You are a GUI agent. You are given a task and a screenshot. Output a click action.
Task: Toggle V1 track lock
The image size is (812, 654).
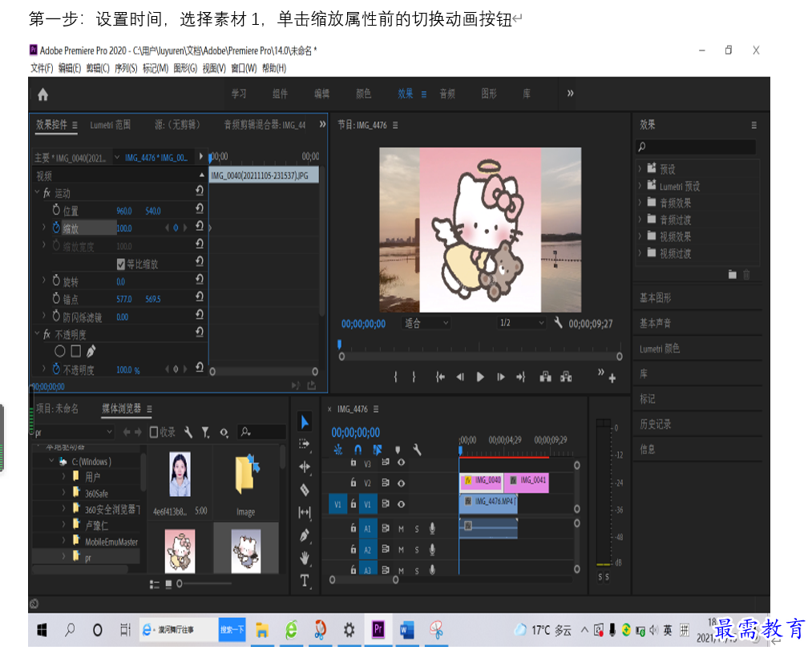[x=353, y=503]
